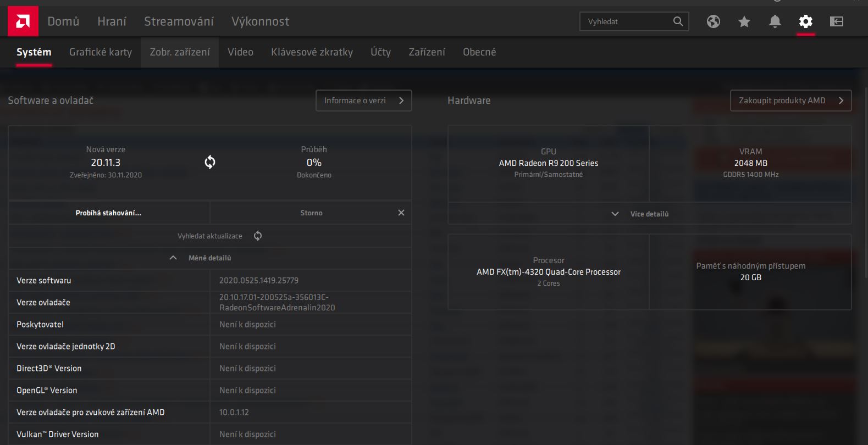
Task: Open the Zařízení tab
Action: tap(427, 52)
